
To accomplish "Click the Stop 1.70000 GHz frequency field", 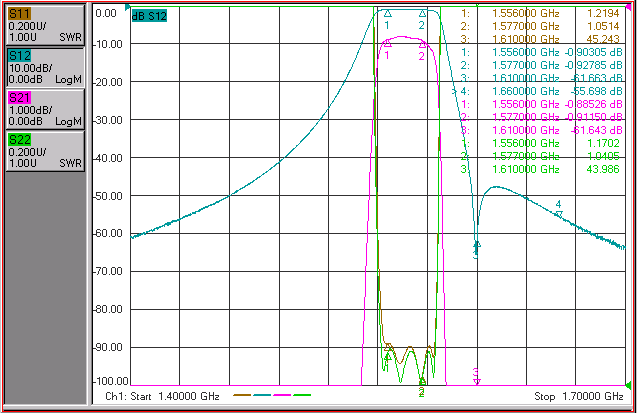I will pyautogui.click(x=579, y=396).
